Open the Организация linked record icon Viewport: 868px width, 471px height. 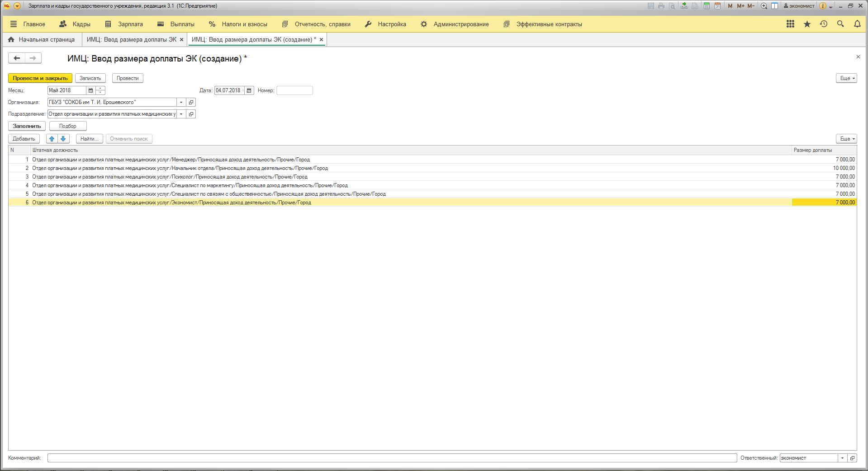pos(191,102)
